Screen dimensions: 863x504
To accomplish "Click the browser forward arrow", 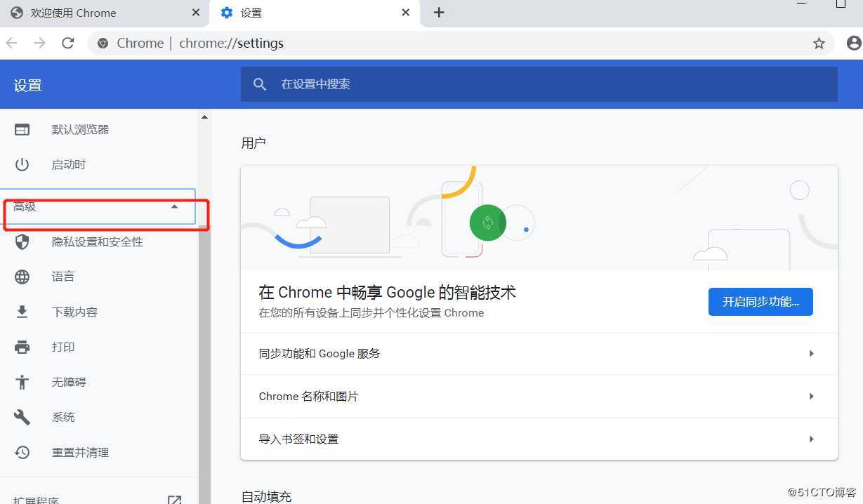I will 39,43.
